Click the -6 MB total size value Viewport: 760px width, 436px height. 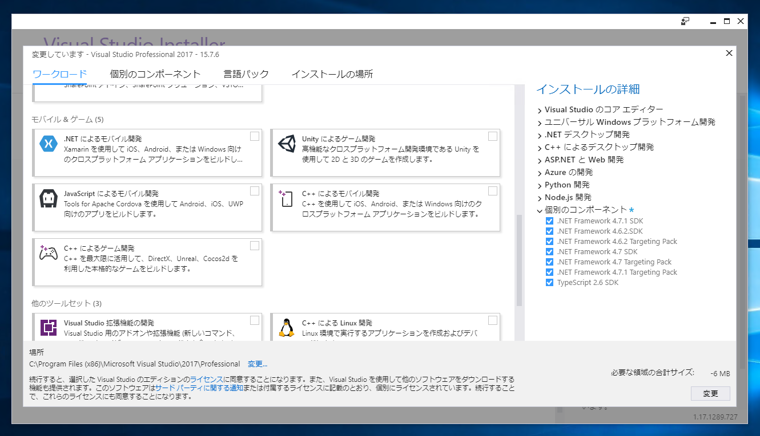pyautogui.click(x=720, y=374)
